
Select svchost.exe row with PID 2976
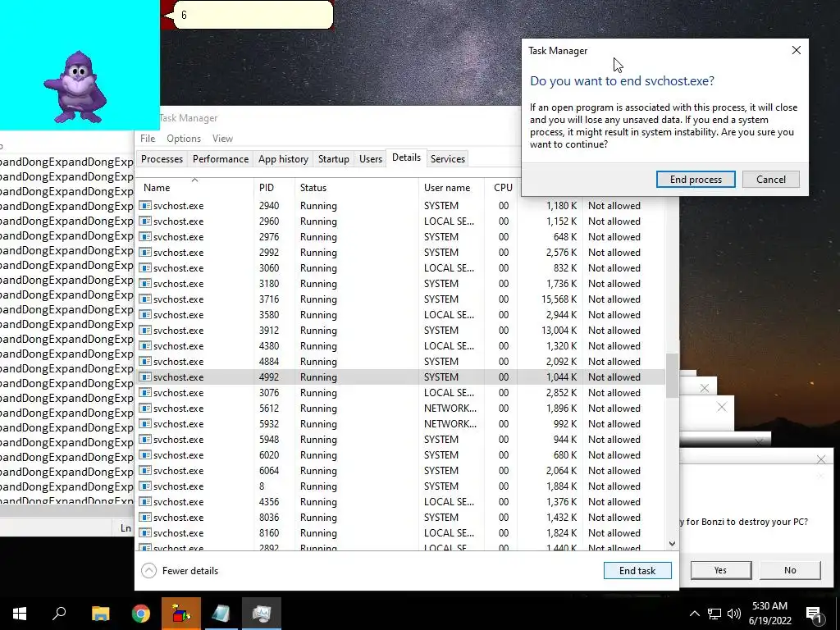click(x=400, y=237)
